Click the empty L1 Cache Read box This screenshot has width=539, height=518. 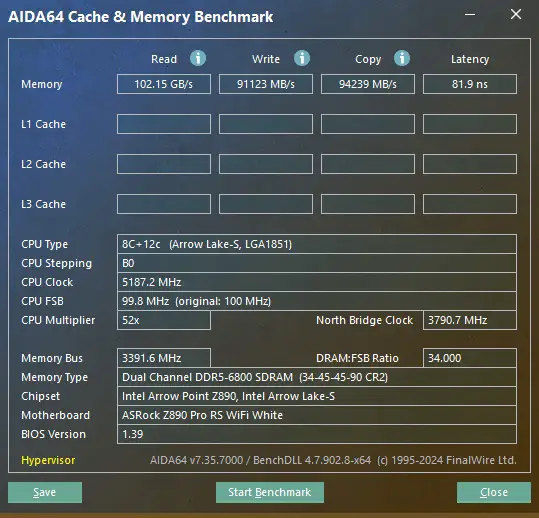point(164,124)
